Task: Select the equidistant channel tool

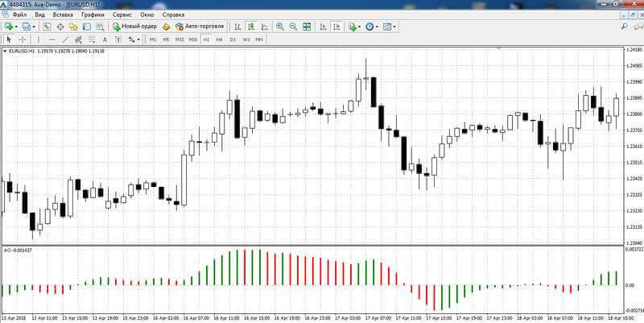Action: [x=78, y=39]
